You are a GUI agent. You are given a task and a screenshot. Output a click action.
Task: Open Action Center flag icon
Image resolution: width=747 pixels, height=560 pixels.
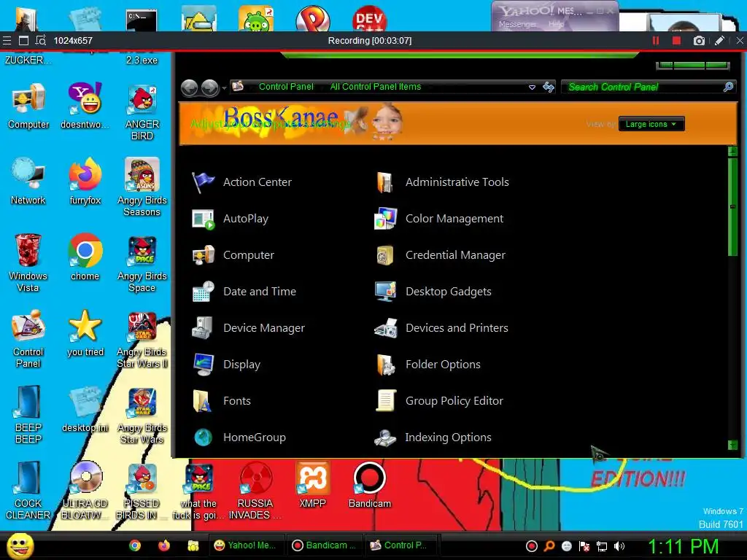203,182
